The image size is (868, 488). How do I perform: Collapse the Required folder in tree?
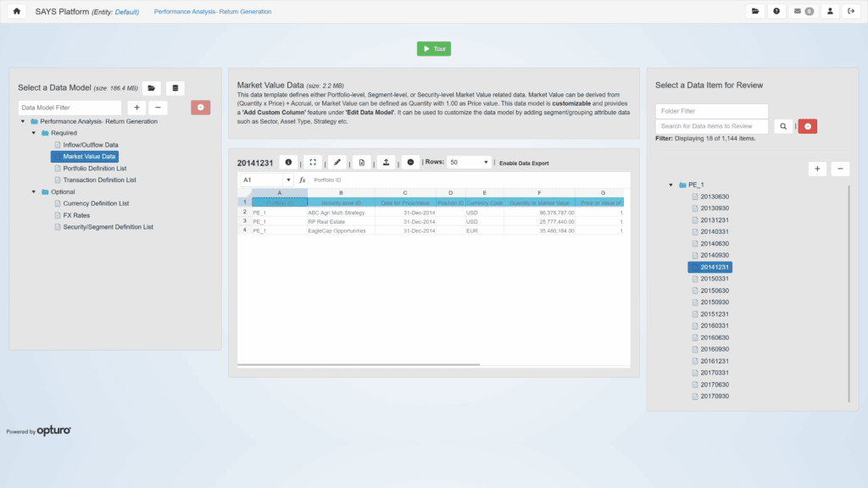pos(34,133)
